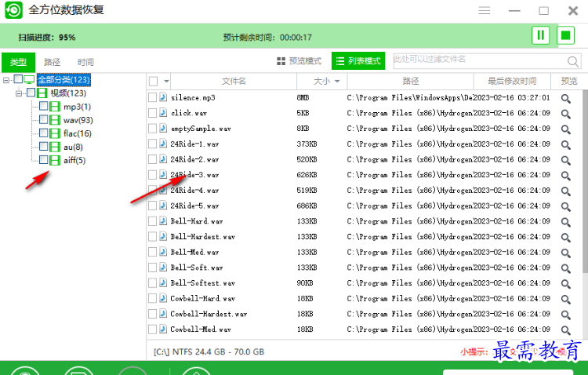Screen dimensions: 588x375
Task: Pause the scan with the pause button
Action: (540, 35)
